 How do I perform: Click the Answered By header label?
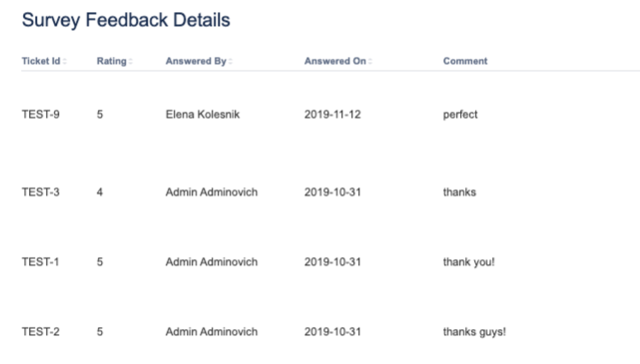click(196, 61)
